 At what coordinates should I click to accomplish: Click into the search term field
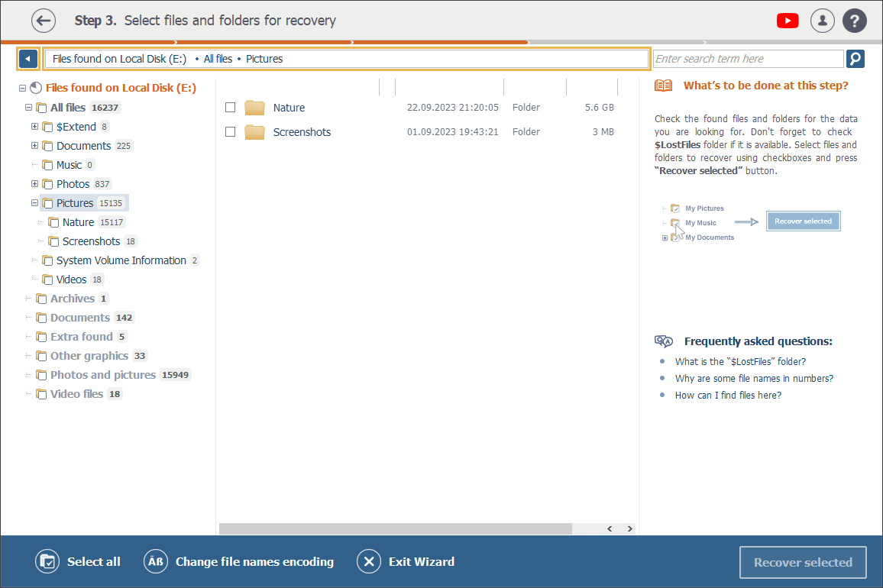pyautogui.click(x=747, y=59)
